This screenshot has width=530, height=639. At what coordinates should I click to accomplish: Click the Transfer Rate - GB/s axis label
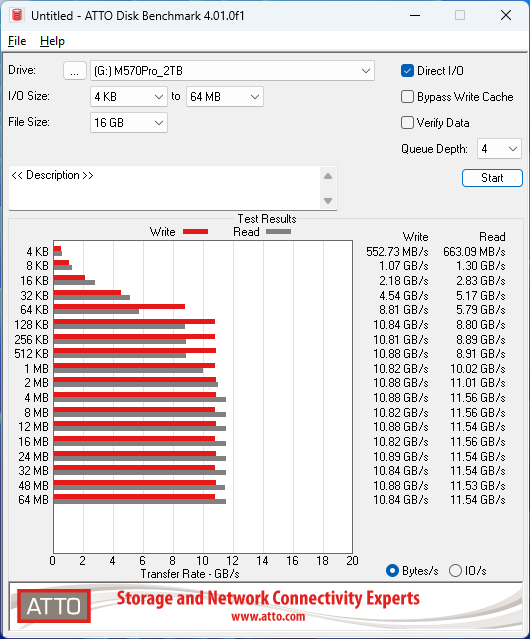pyautogui.click(x=190, y=574)
